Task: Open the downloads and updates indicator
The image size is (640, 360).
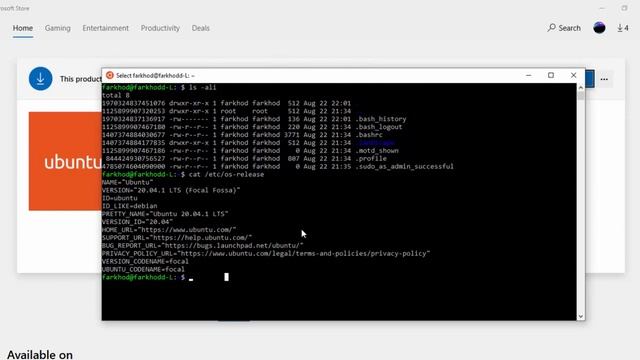Action: click(622, 28)
